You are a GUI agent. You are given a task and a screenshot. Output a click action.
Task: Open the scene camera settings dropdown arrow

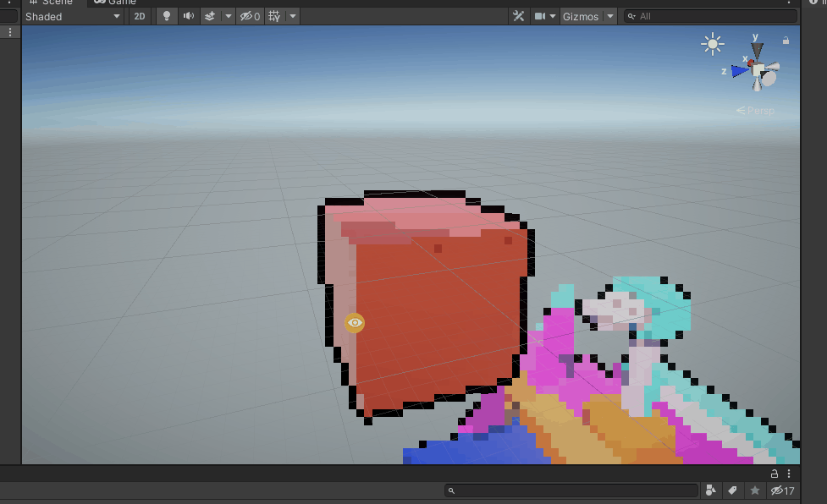[553, 16]
